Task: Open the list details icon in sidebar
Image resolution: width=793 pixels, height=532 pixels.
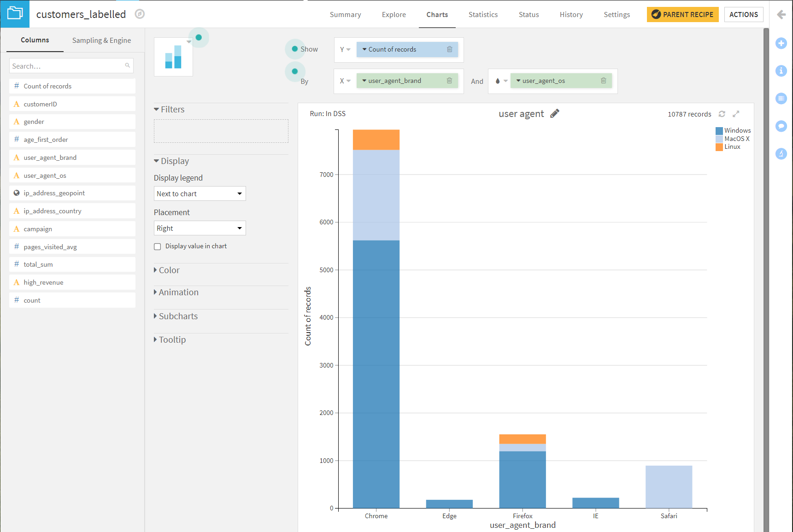Action: coord(781,99)
